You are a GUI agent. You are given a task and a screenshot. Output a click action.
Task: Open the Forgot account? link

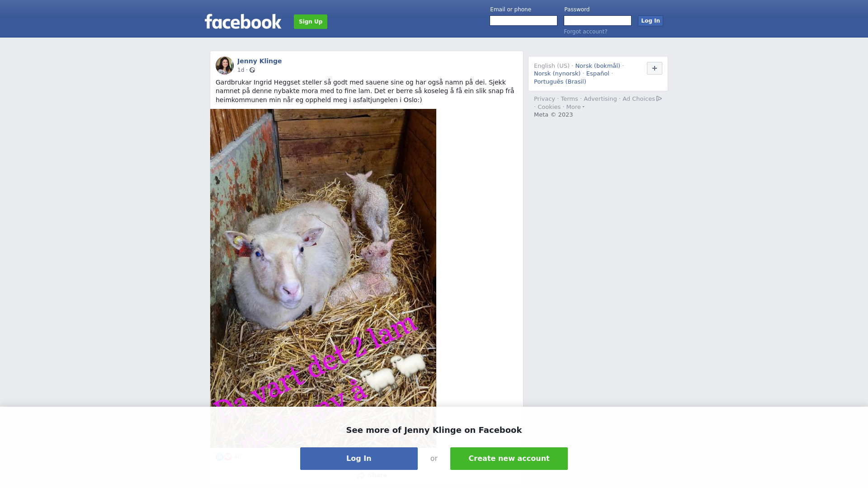pos(585,32)
